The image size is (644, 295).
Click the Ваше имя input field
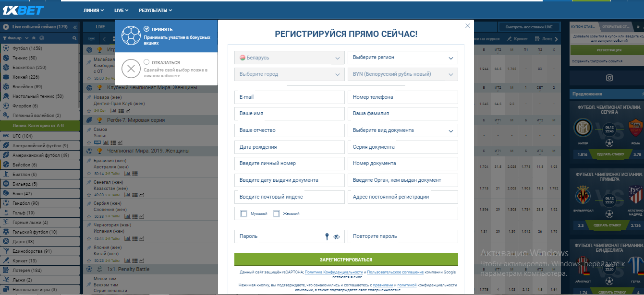coord(290,114)
